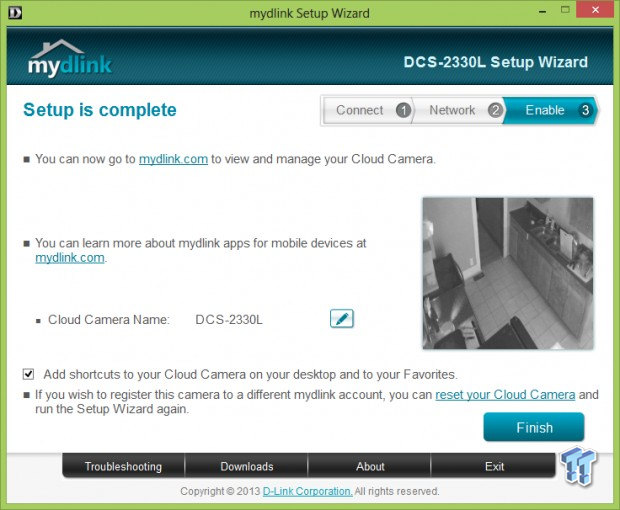Open mydlink.com link about mobile apps
The image size is (620, 510).
(70, 258)
